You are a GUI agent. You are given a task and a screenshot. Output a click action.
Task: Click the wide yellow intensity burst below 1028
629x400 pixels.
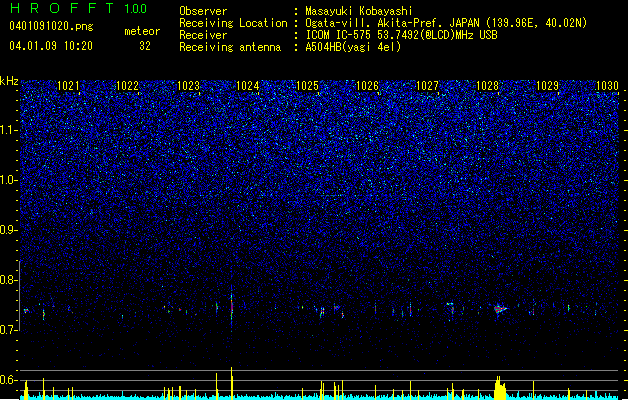pos(500,388)
